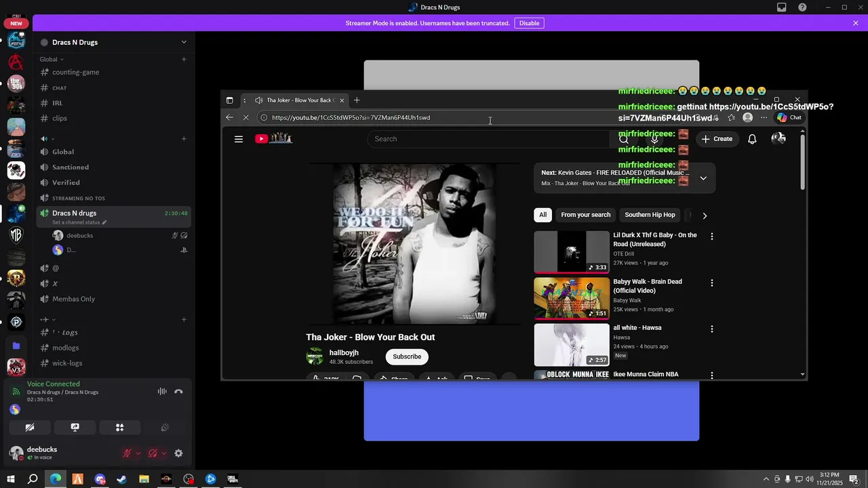Select the 'All' filter chip
Viewport: 868px width, 488px height.
coord(542,215)
